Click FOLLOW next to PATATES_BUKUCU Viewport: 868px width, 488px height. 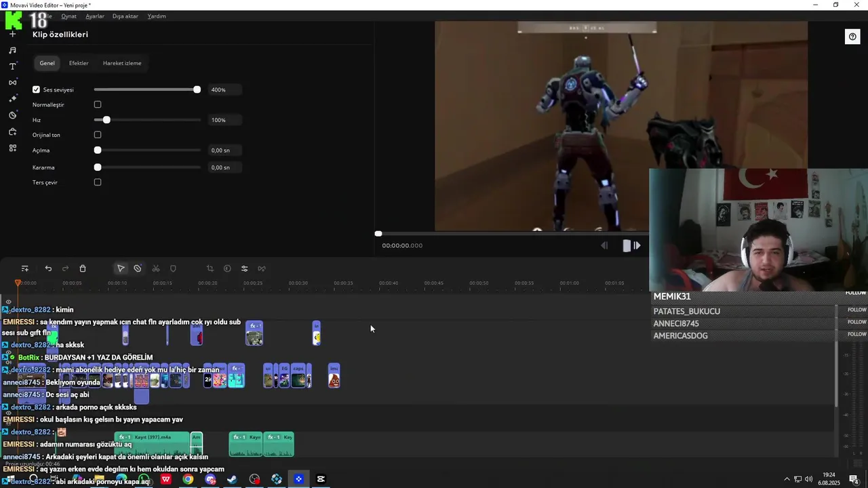856,310
